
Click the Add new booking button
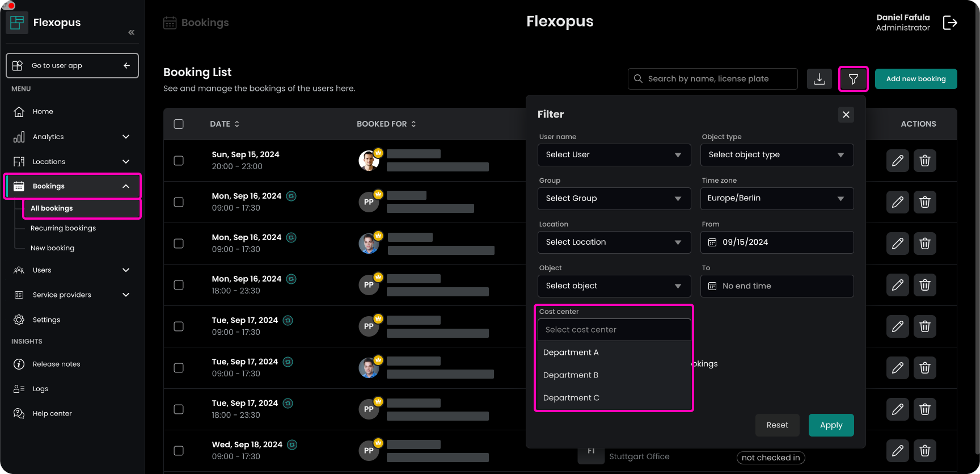tap(915, 79)
